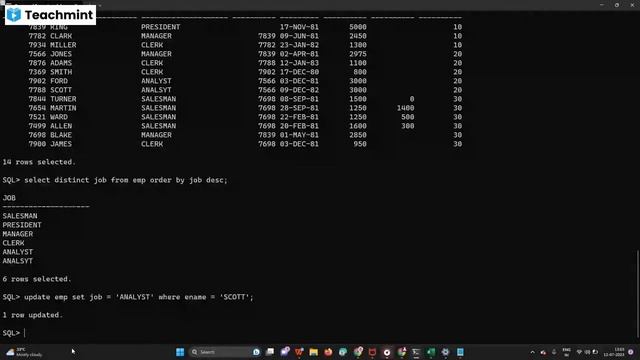Maximize or restore the terminal window
Screen dimensions: 640x360
(x=617, y=5)
